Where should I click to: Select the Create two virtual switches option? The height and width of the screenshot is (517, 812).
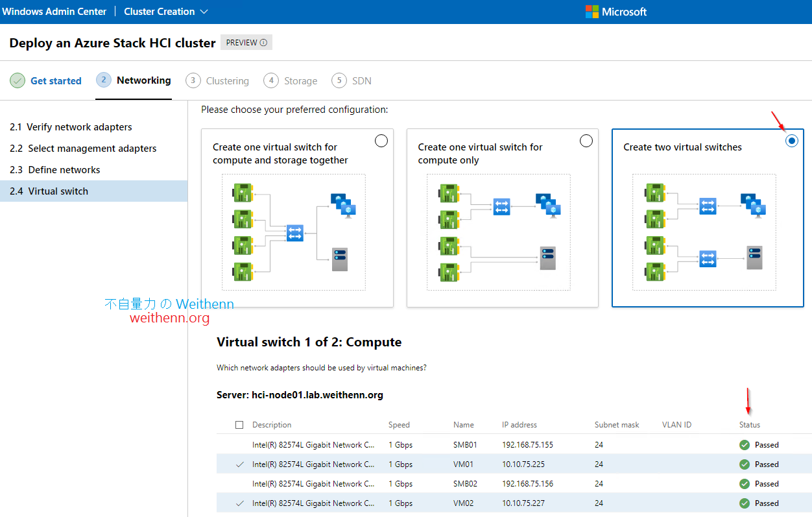point(792,140)
